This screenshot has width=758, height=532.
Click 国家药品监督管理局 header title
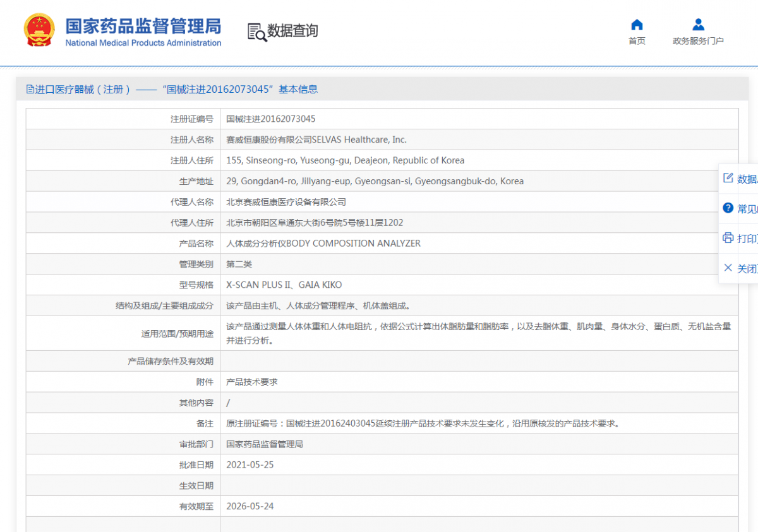pos(143,26)
